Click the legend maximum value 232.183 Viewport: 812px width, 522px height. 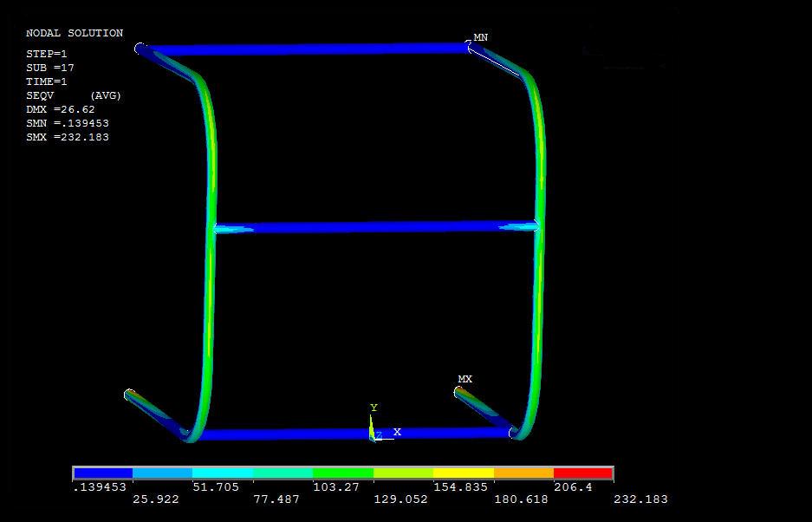640,499
